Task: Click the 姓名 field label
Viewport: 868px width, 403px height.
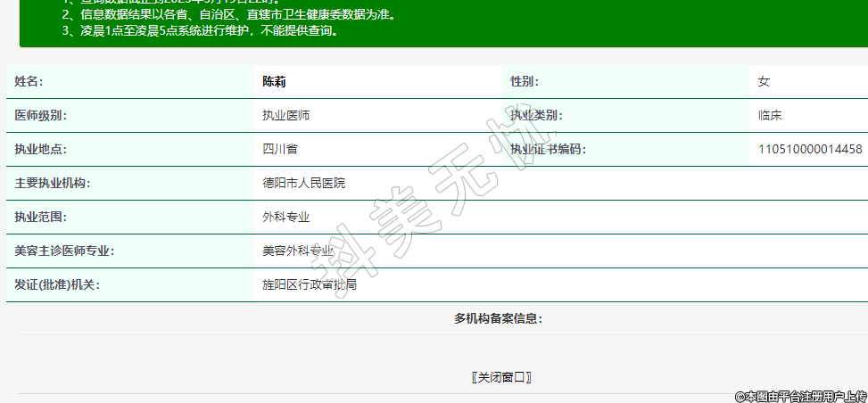Action: tap(29, 81)
